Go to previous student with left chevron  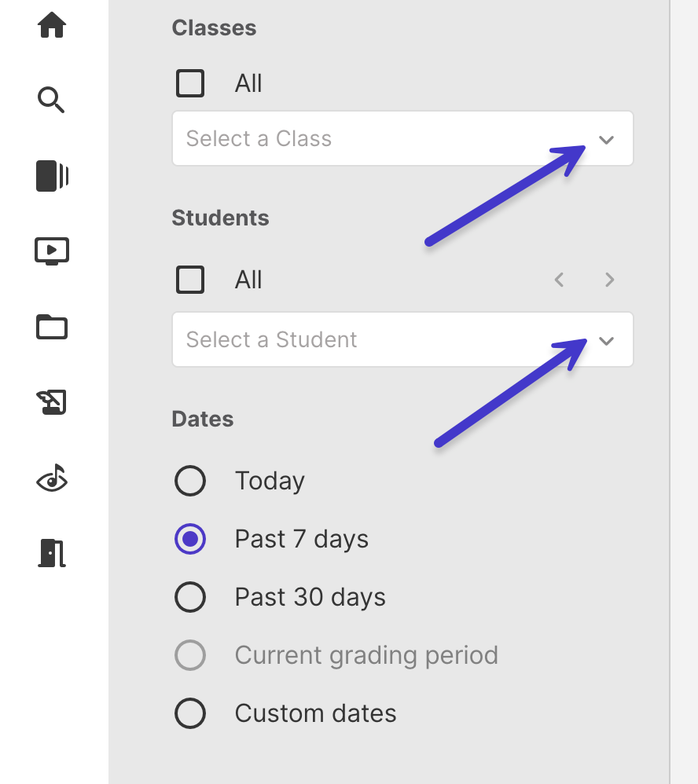coord(559,280)
